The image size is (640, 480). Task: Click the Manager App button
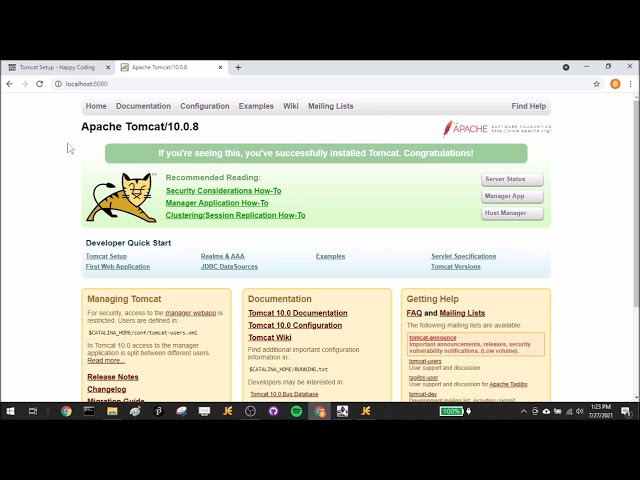pos(512,196)
